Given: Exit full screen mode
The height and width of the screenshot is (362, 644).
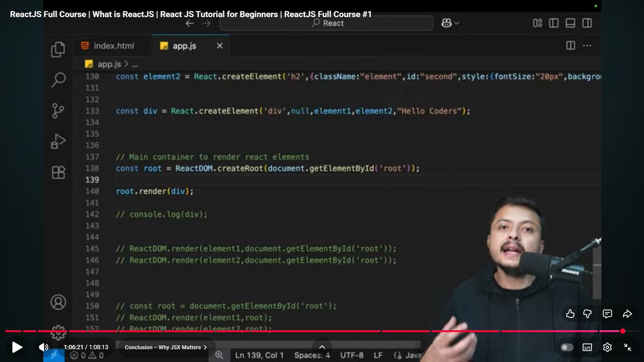Looking at the screenshot, I should click(627, 347).
